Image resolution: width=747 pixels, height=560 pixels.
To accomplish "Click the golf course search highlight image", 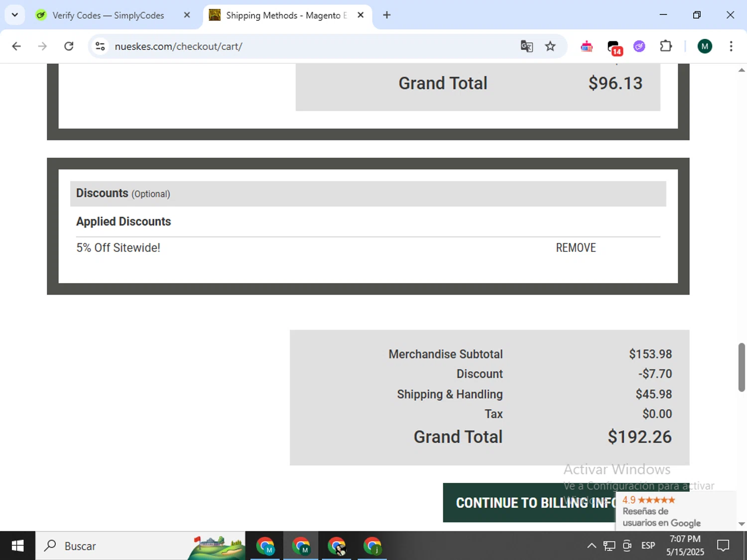I will coord(216,548).
